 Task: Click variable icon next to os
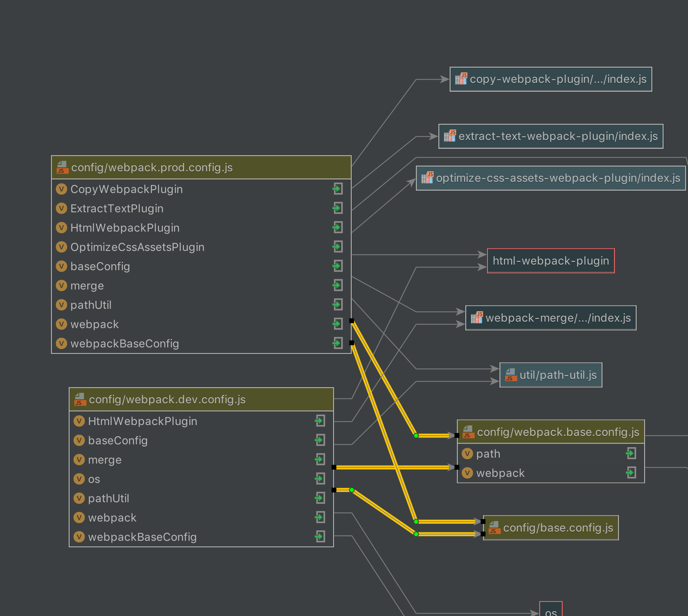[79, 479]
